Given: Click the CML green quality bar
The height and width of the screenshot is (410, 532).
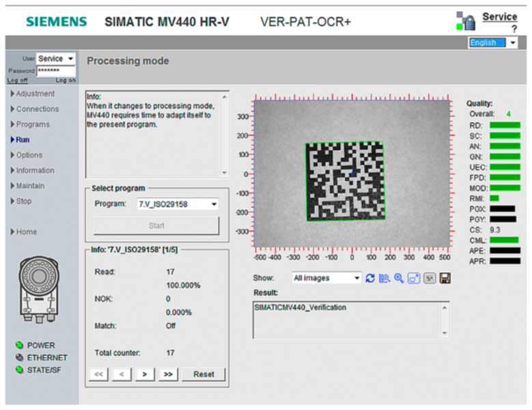Looking at the screenshot, I should [504, 240].
